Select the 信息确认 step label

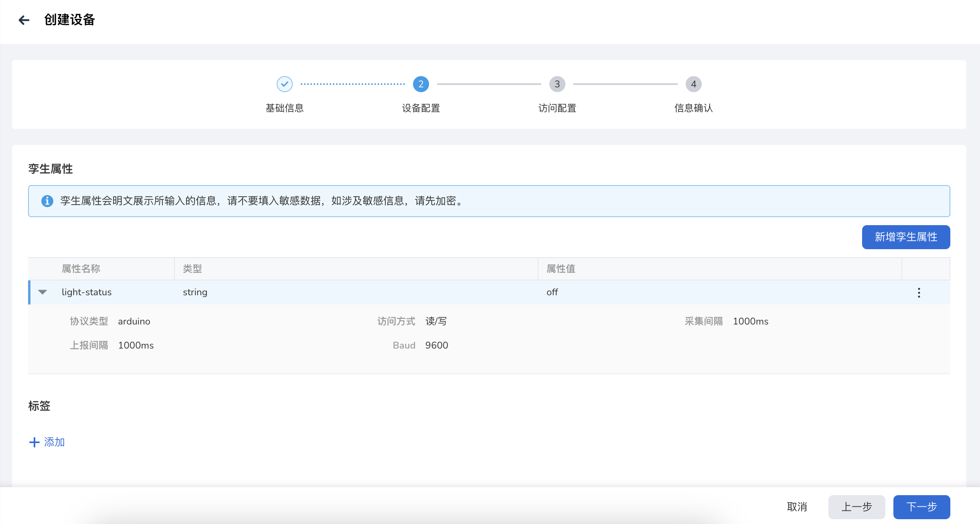tap(693, 108)
